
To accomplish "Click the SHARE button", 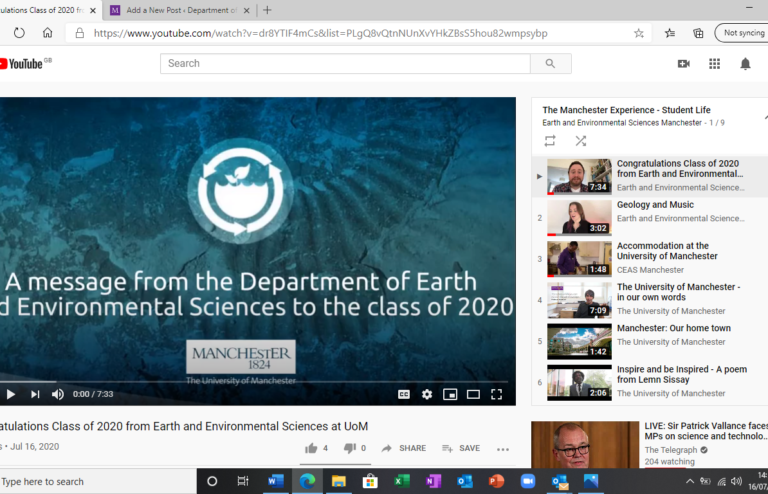I will pos(404,448).
